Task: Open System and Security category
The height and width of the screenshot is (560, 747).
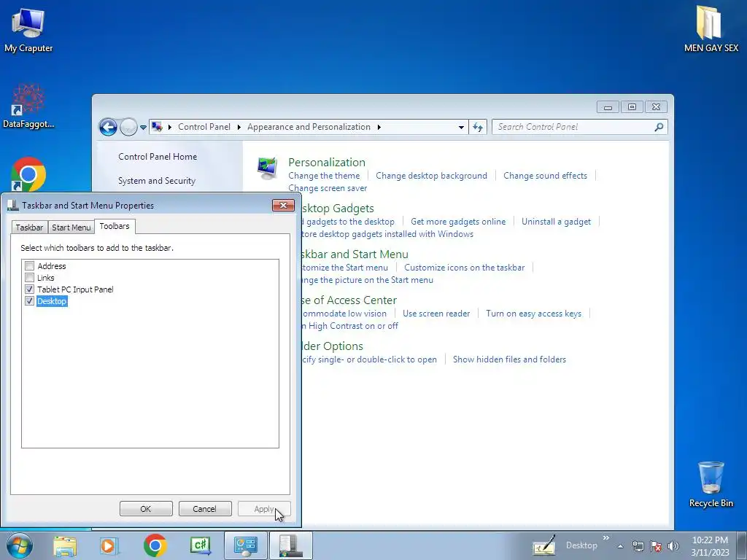Action: click(x=157, y=181)
